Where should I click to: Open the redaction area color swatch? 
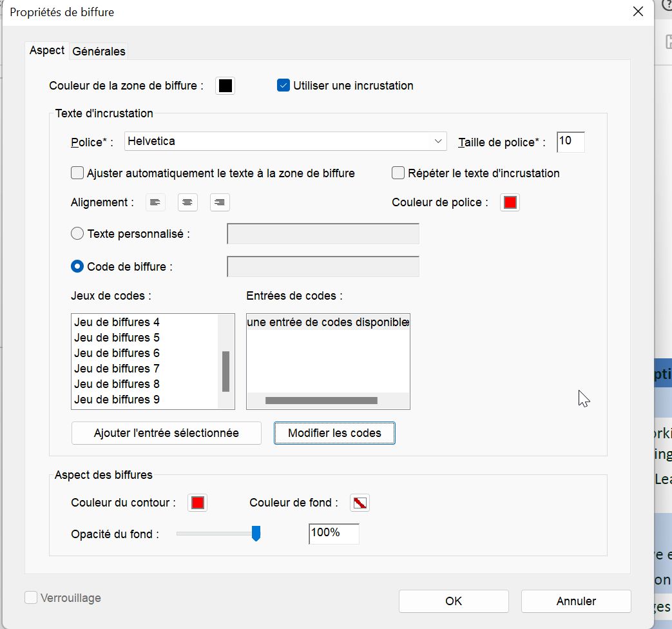225,86
